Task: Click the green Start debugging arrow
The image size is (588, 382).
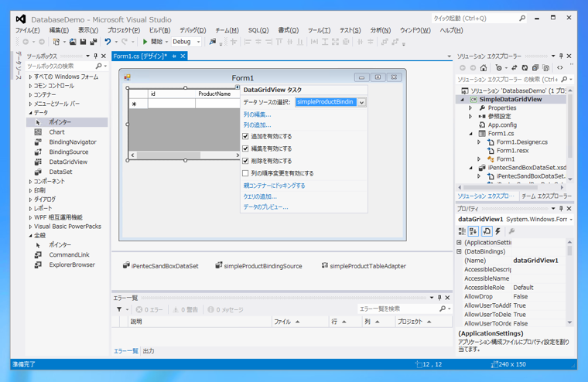Action: click(x=145, y=42)
